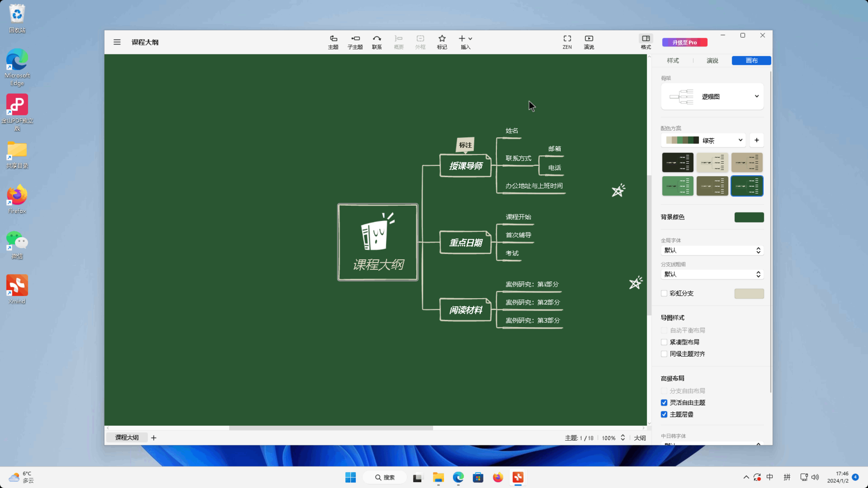868x488 pixels.
Task: Open the hamburger menu in Xmind
Action: pyautogui.click(x=117, y=42)
